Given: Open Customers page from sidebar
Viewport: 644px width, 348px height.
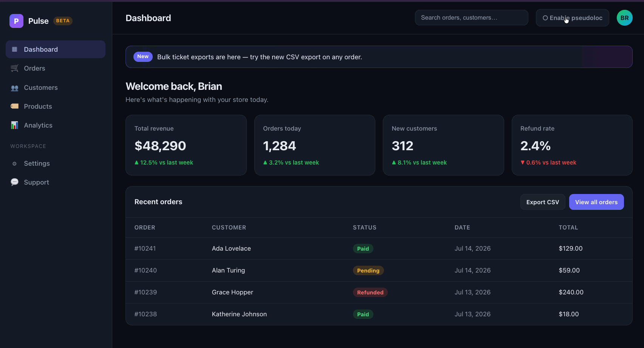Looking at the screenshot, I should (x=56, y=88).
